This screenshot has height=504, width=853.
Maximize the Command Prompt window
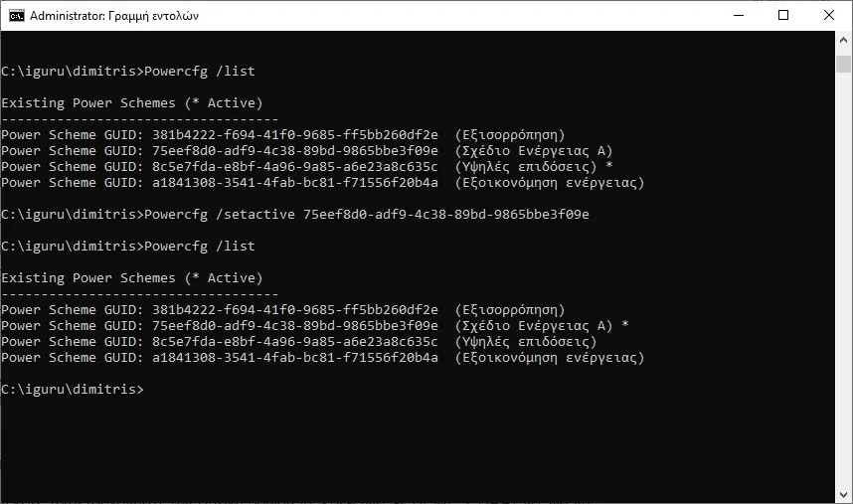(x=783, y=15)
